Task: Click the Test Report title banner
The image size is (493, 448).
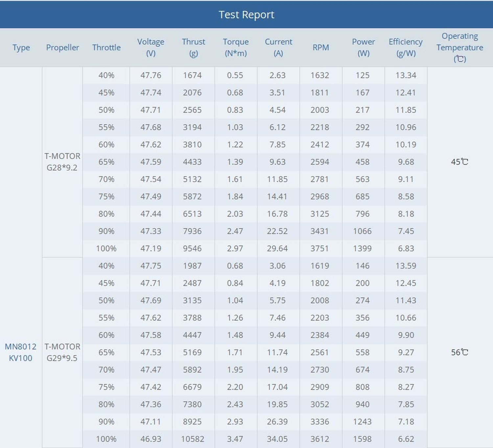Action: 246,14
